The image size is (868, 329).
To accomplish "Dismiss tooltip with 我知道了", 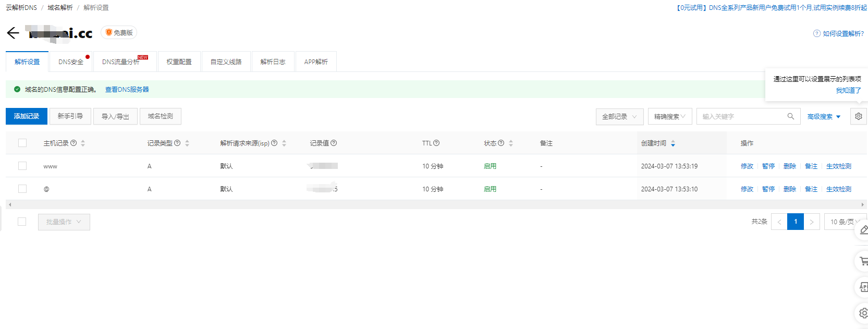I will click(848, 90).
